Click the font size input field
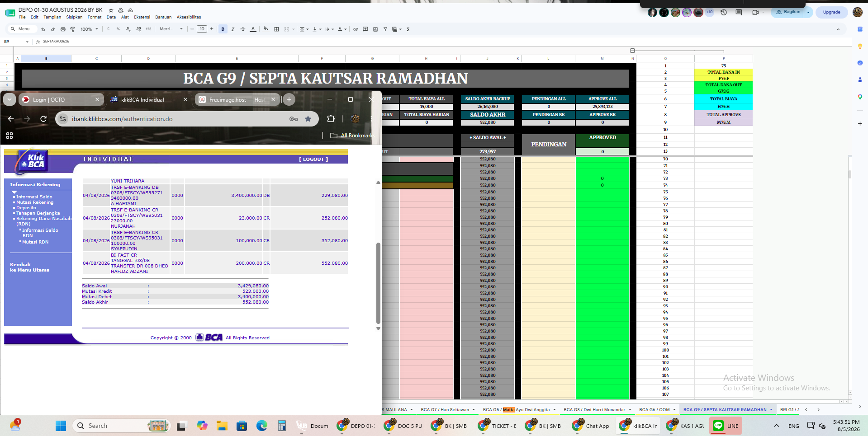The width and height of the screenshot is (868, 436). pyautogui.click(x=202, y=29)
